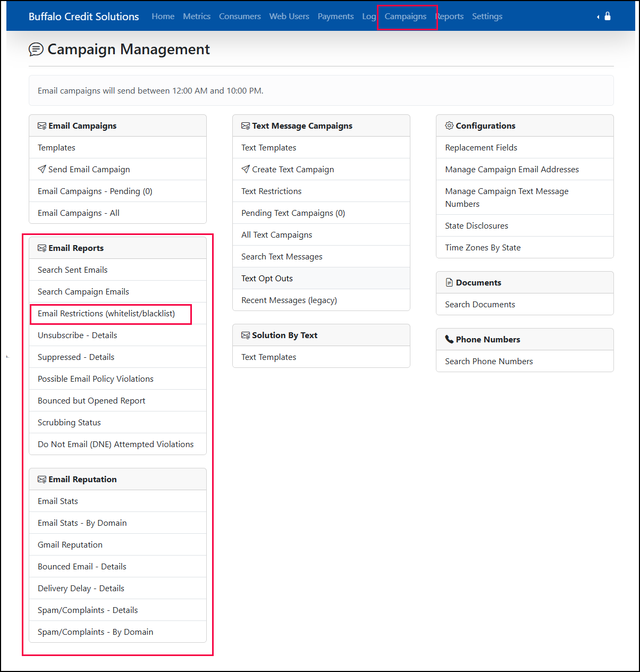Click the Solution By Text envelope icon

pos(246,335)
